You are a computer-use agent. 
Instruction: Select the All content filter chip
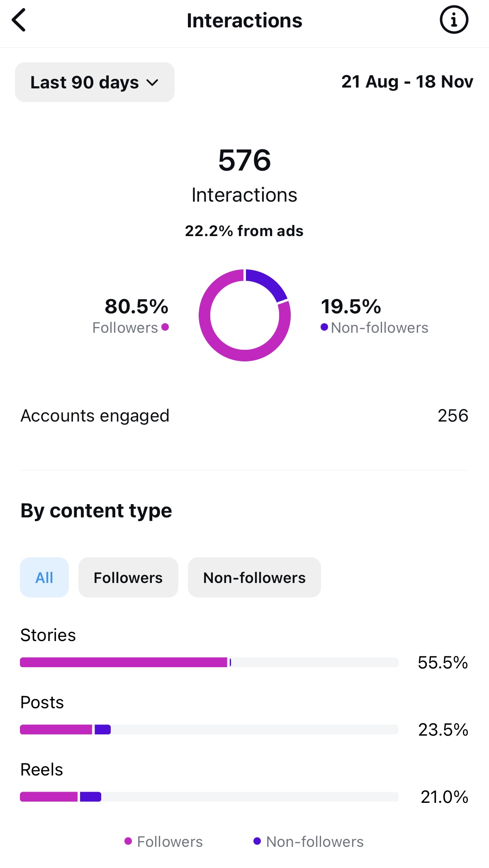point(44,577)
